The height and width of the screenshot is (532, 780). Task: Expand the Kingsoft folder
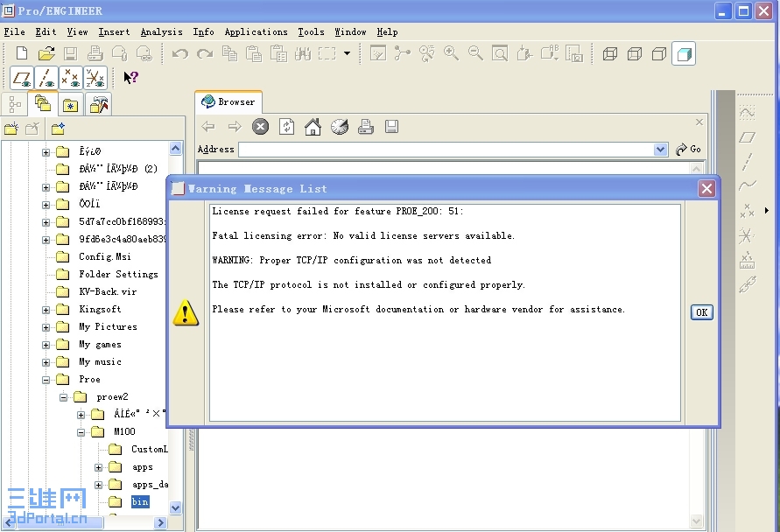coord(46,310)
